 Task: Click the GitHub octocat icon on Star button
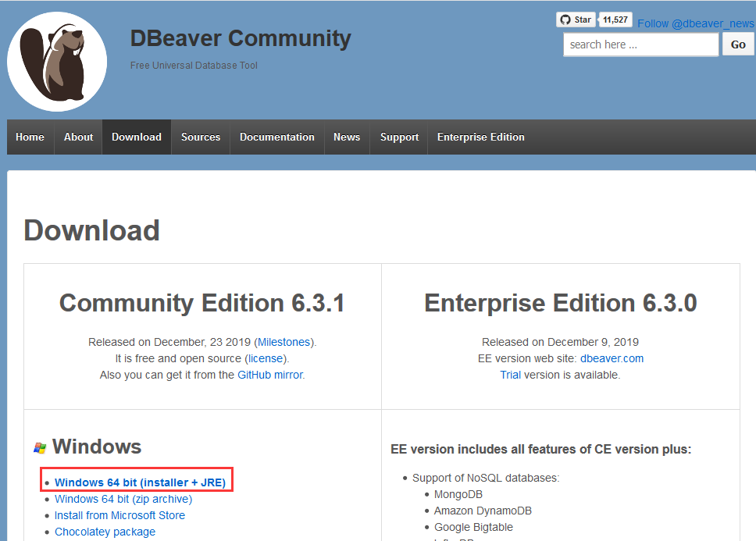tap(564, 19)
